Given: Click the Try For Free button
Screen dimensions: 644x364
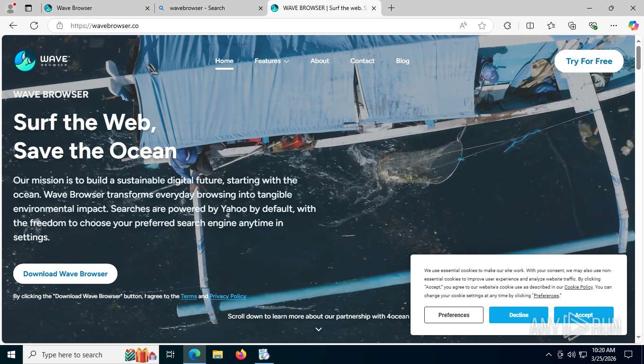Looking at the screenshot, I should coord(589,61).
